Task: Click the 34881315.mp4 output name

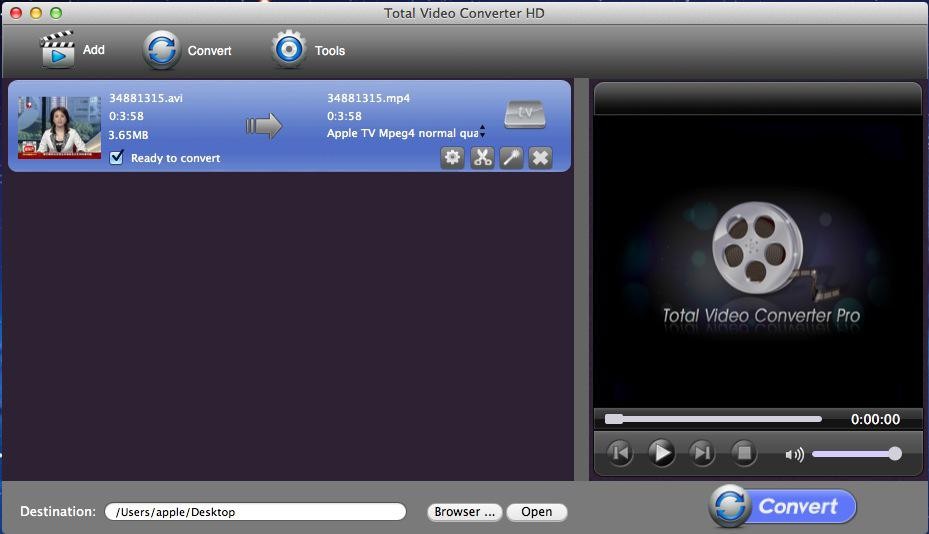Action: click(369, 98)
